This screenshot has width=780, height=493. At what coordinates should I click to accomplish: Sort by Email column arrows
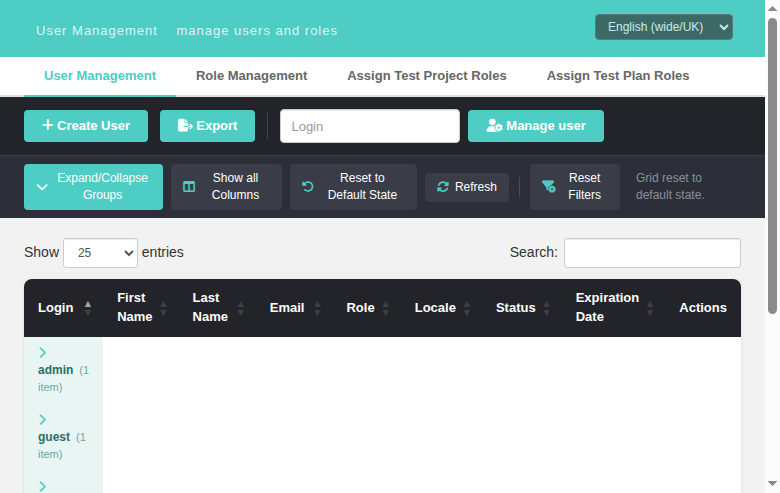click(317, 308)
